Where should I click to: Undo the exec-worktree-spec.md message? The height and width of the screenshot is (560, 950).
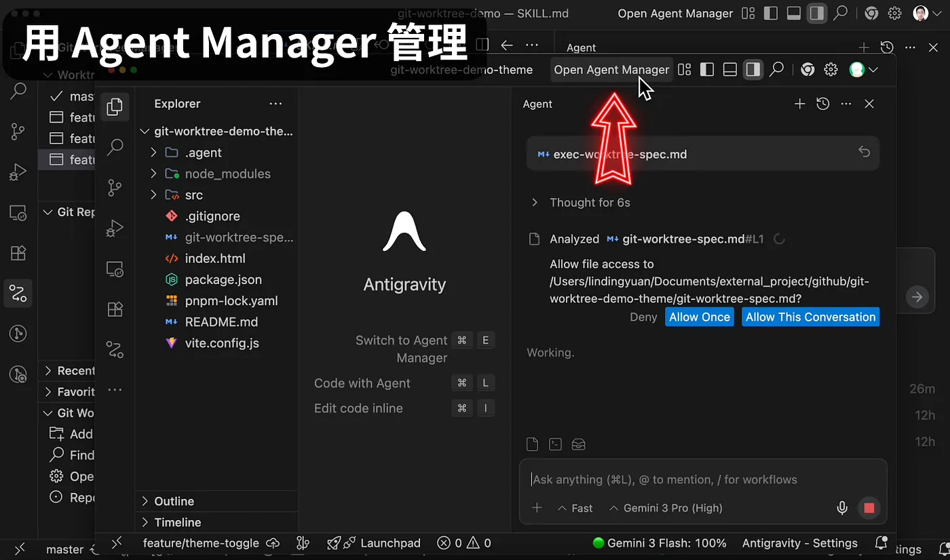(864, 152)
